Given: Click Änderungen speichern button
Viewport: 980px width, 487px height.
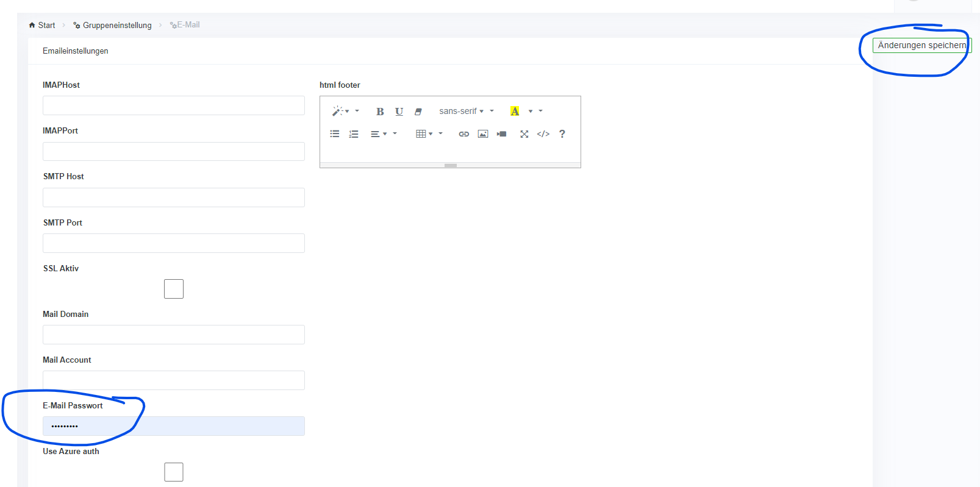Looking at the screenshot, I should tap(921, 45).
